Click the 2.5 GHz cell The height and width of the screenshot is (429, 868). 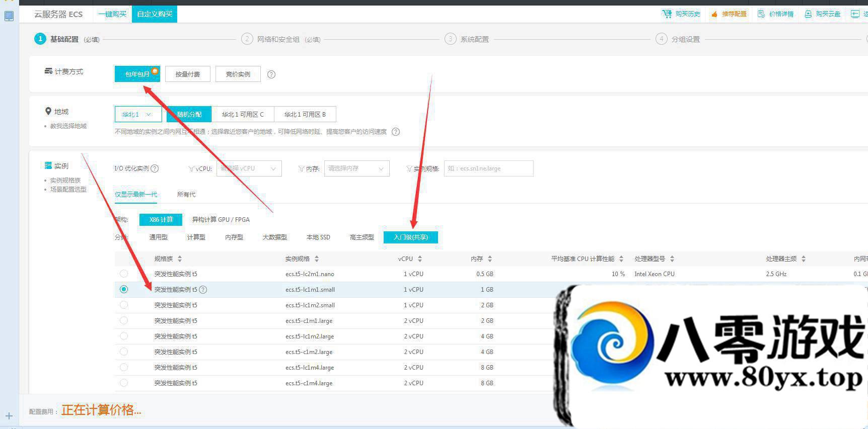tap(776, 274)
